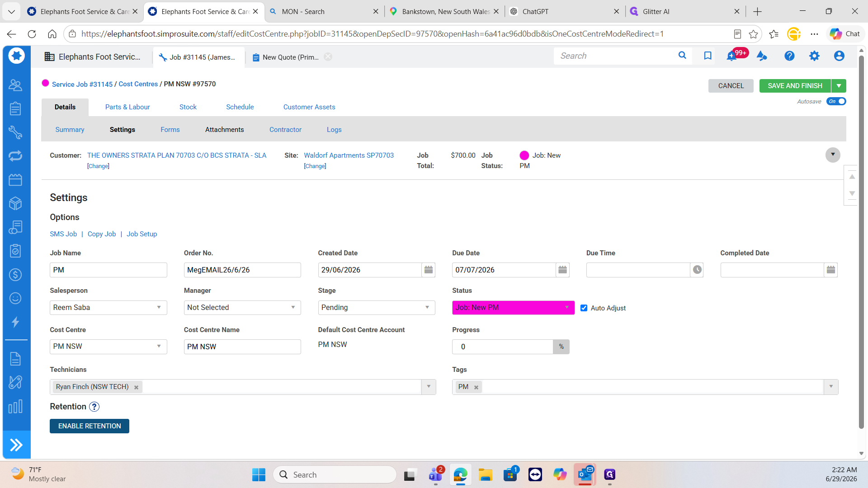Open the help question mark icon
868x488 pixels.
[789, 56]
